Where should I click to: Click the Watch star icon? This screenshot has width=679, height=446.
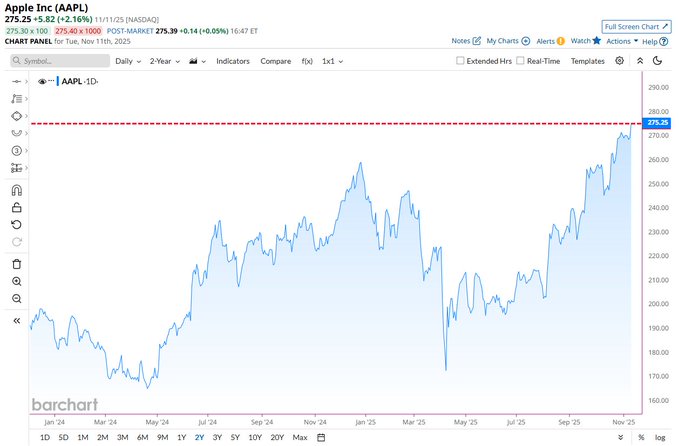(x=597, y=40)
